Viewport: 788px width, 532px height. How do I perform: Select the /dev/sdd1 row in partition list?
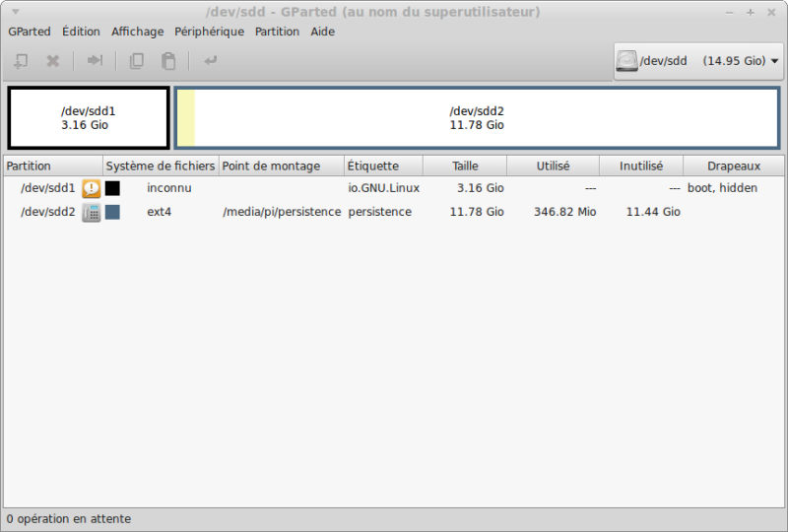[x=393, y=188]
